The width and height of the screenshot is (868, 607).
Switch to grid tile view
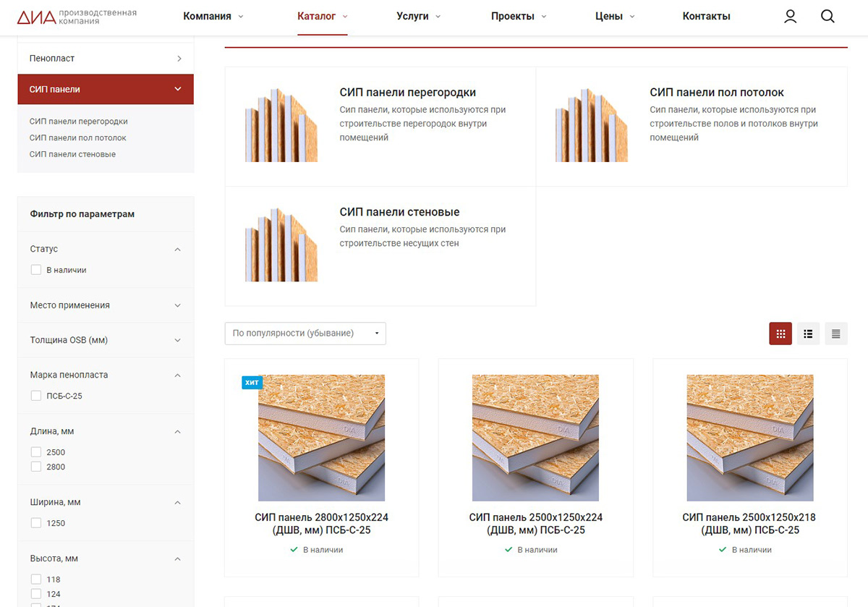(780, 334)
